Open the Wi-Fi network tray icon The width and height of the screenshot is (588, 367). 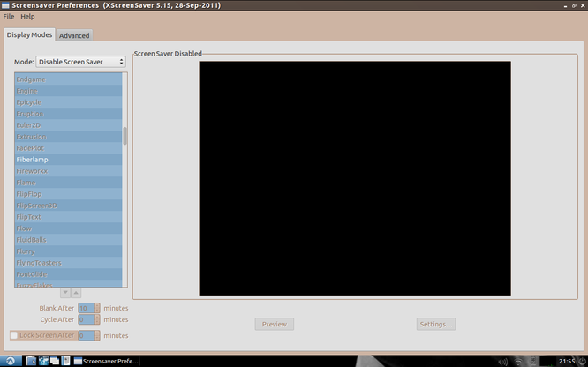click(518, 362)
